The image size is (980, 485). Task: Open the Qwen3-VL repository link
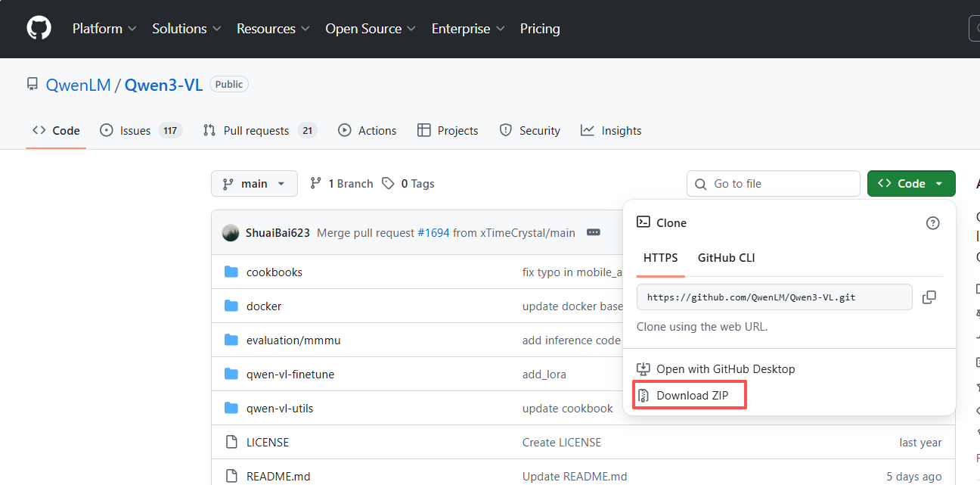tap(163, 85)
